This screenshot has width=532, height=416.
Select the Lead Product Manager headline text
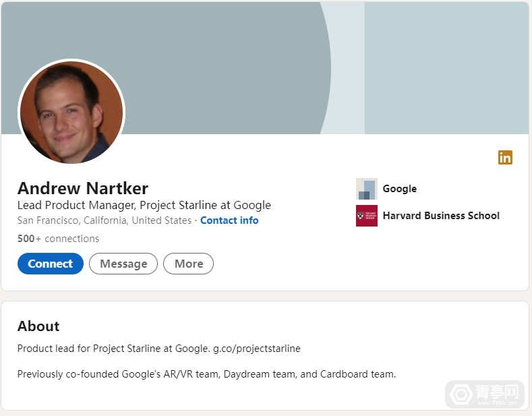[x=144, y=205]
